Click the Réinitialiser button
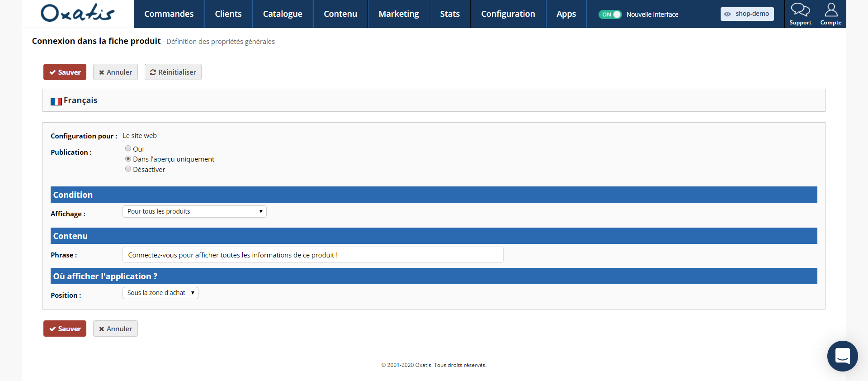The width and height of the screenshot is (868, 381). pos(173,72)
